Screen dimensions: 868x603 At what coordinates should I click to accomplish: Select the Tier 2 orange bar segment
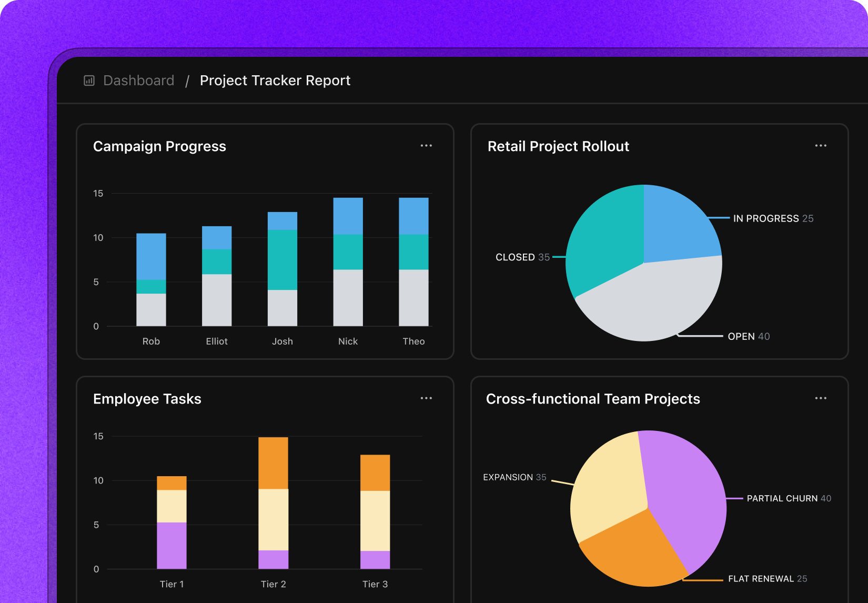273,463
